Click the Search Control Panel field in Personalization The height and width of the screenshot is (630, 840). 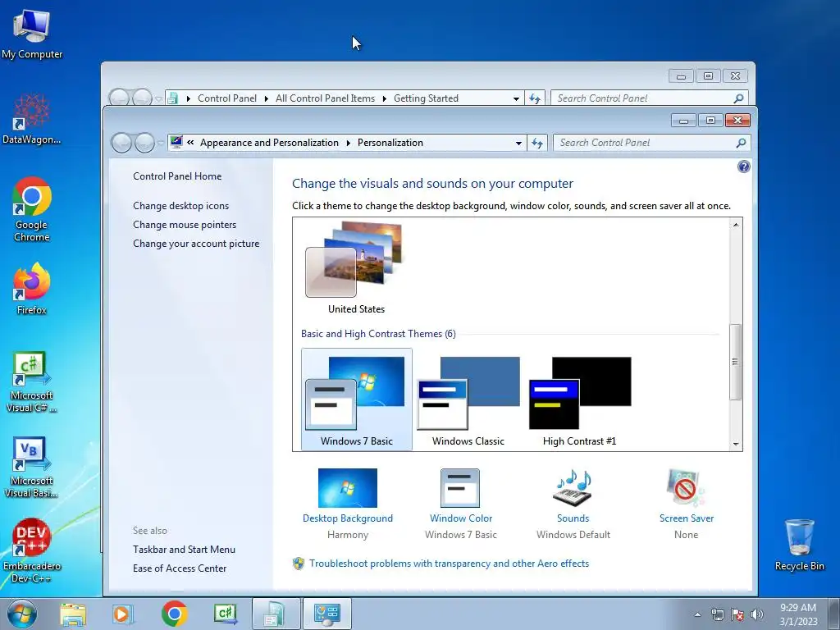click(x=645, y=143)
